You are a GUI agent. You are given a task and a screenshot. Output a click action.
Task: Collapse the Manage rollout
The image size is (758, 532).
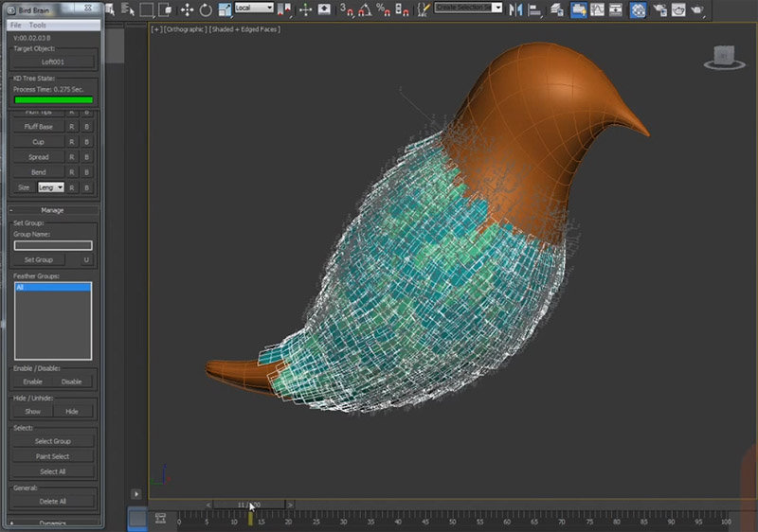52,210
